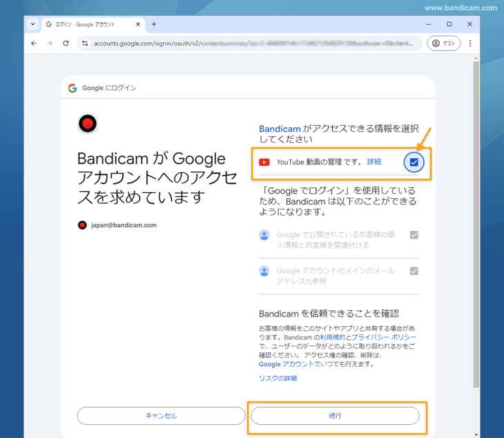Click the guest profile button

coord(443,44)
